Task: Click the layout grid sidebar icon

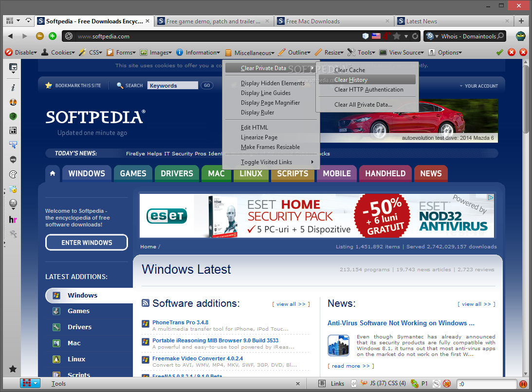Action: (13, 131)
